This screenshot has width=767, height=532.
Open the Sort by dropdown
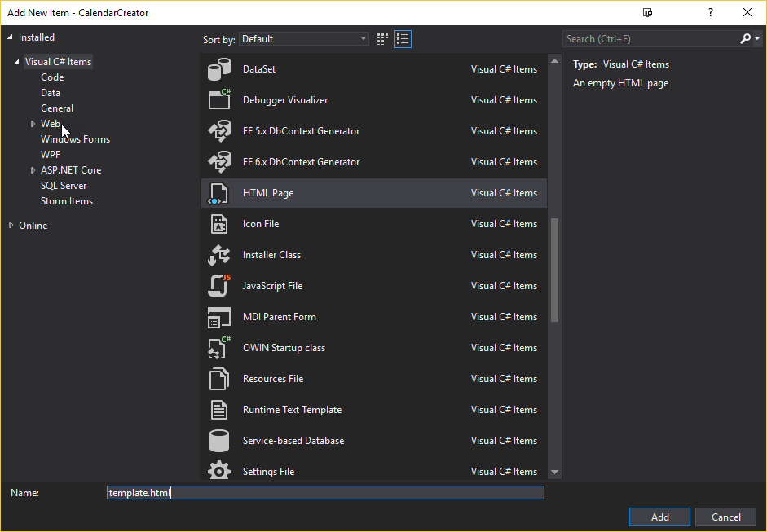pyautogui.click(x=304, y=39)
